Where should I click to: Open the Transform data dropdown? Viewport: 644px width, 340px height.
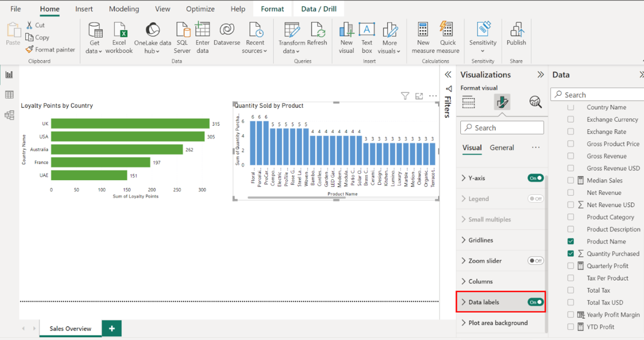coord(291,47)
